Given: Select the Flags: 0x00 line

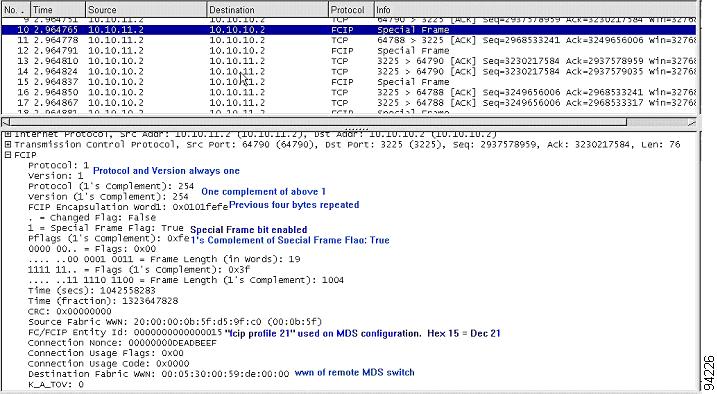Looking at the screenshot, I should tap(91, 249).
